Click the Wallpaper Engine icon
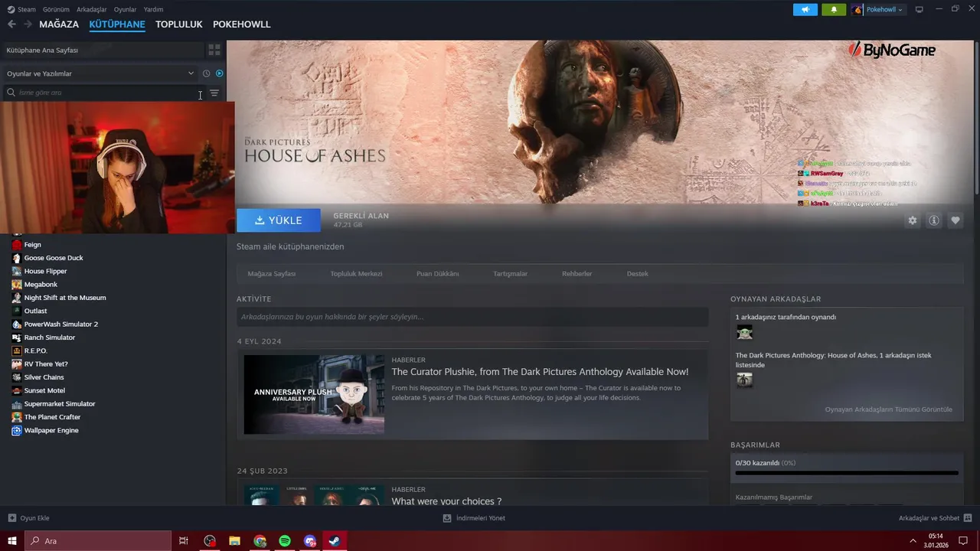 coord(17,430)
